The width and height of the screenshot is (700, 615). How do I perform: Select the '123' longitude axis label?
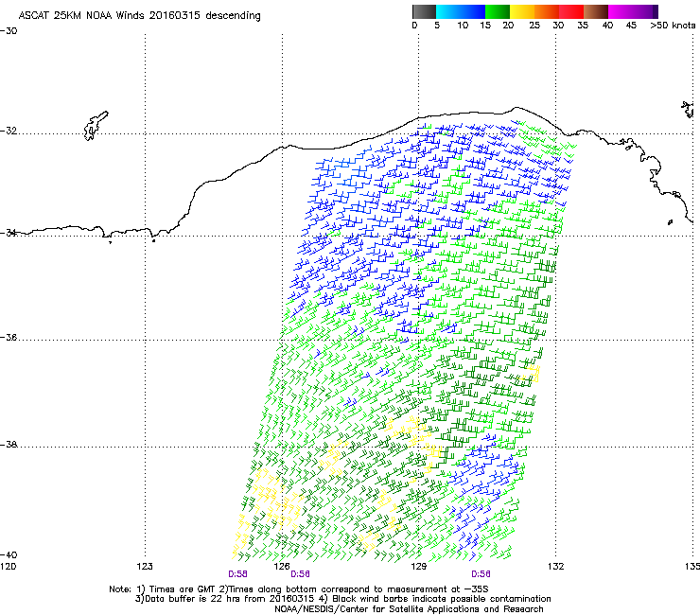click(145, 567)
